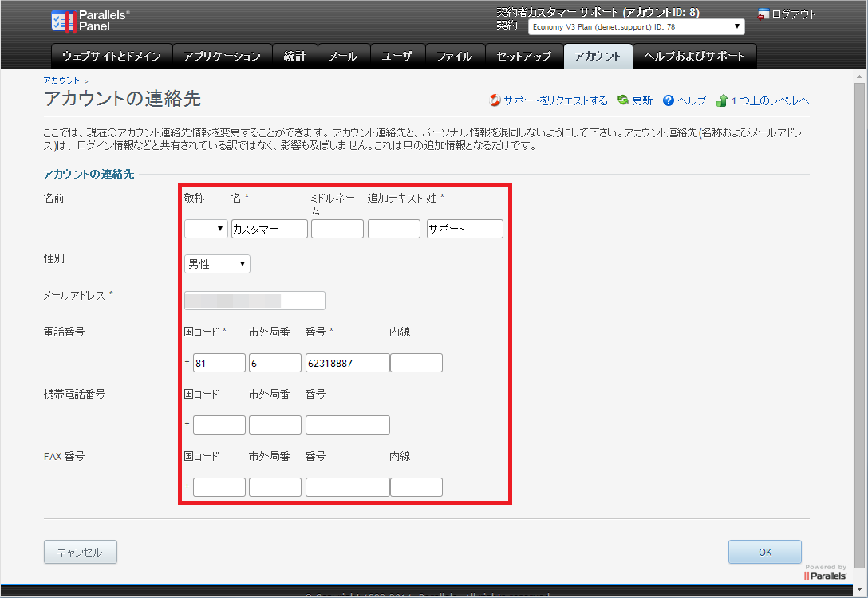
Task: Click the Parallels Panel logo
Action: point(91,21)
